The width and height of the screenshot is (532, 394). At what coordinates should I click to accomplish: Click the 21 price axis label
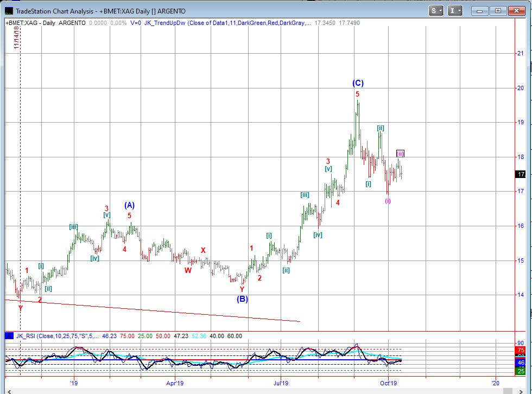[520, 53]
